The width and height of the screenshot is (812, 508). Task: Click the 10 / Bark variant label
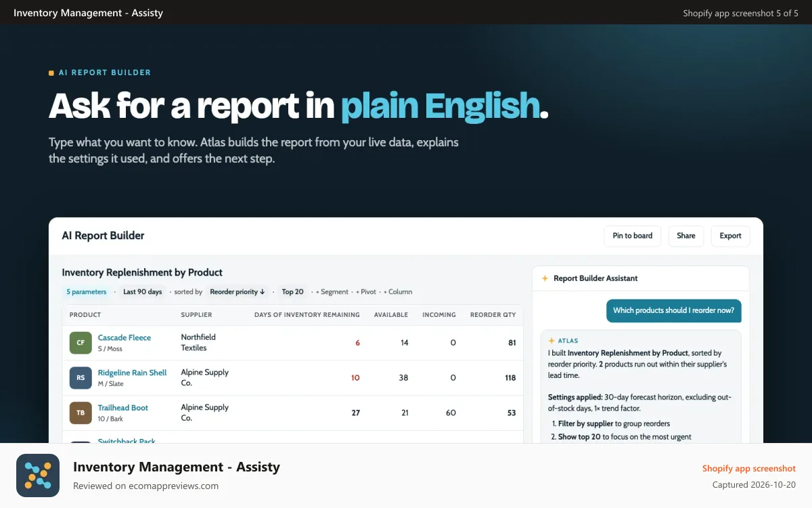(x=111, y=419)
